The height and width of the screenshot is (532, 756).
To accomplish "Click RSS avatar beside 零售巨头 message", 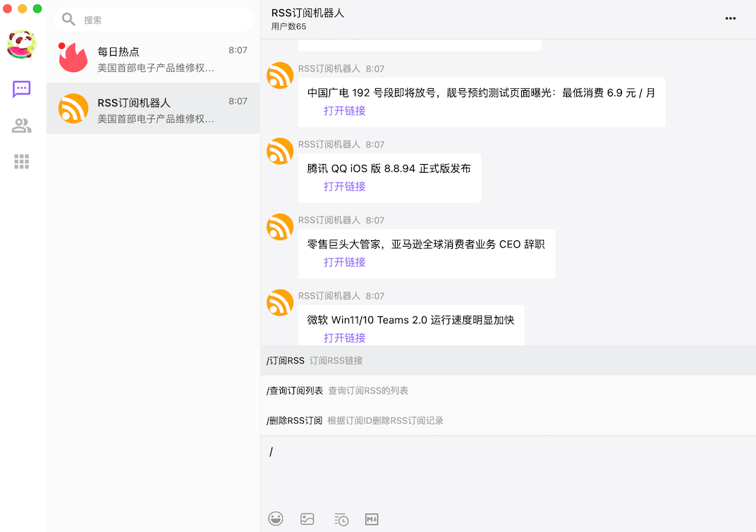I will (280, 226).
